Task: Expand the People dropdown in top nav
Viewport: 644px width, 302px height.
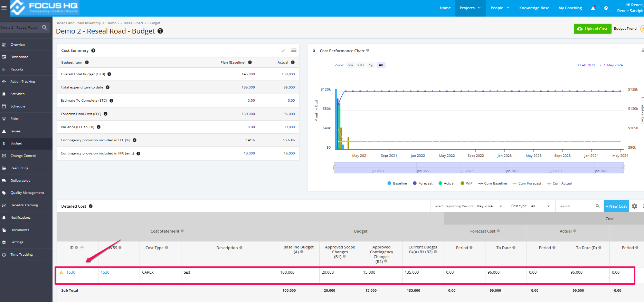Action: (500, 8)
